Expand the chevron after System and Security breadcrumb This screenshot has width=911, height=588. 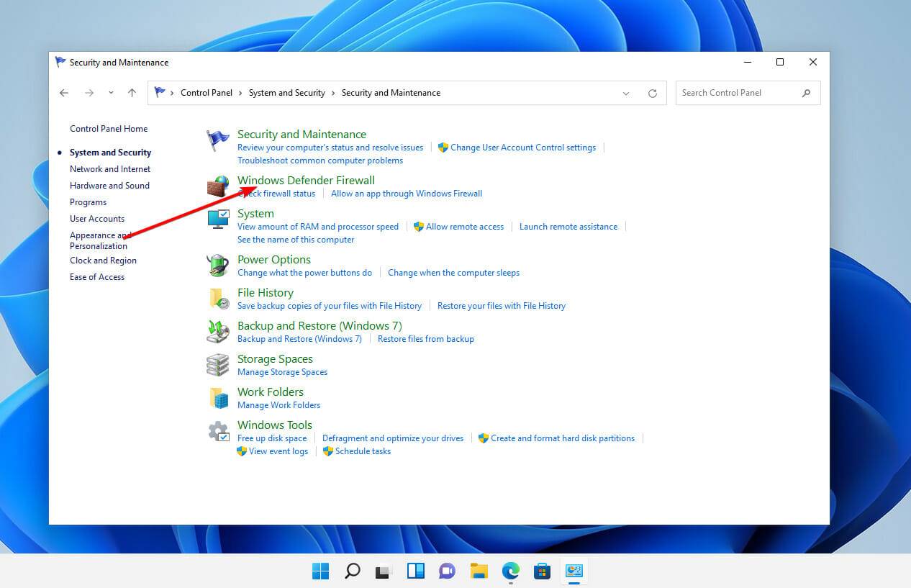coord(333,93)
